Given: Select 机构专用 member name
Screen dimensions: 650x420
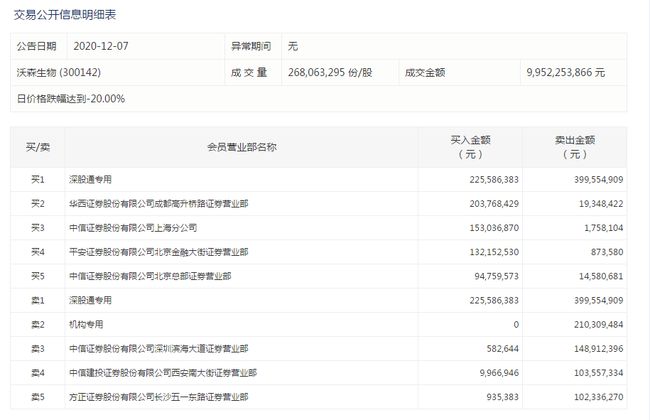Looking at the screenshot, I should 86,324.
